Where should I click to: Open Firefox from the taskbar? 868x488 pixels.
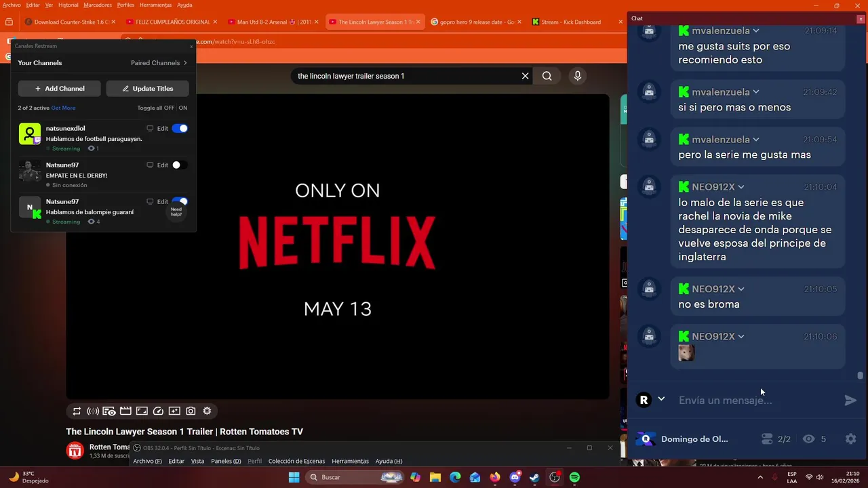pos(495,477)
